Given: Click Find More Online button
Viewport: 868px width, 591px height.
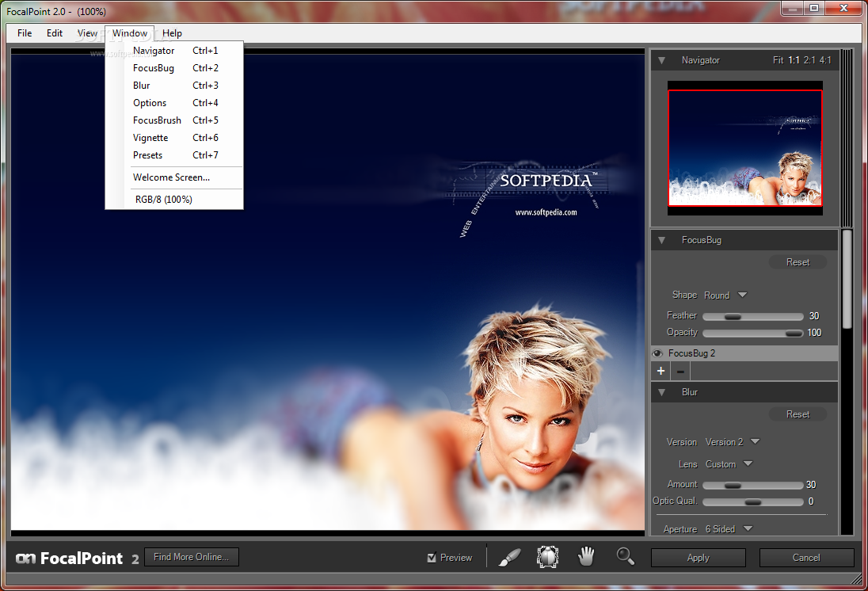Looking at the screenshot, I should (x=192, y=557).
